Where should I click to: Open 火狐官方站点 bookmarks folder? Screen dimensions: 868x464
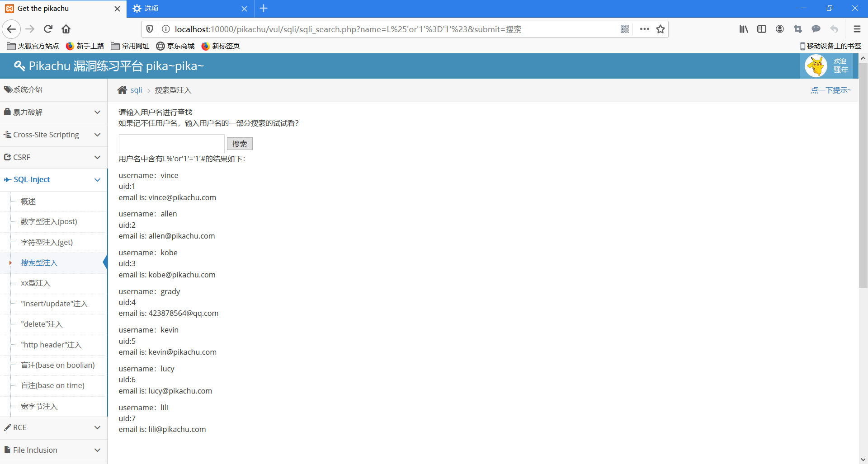[x=33, y=46]
